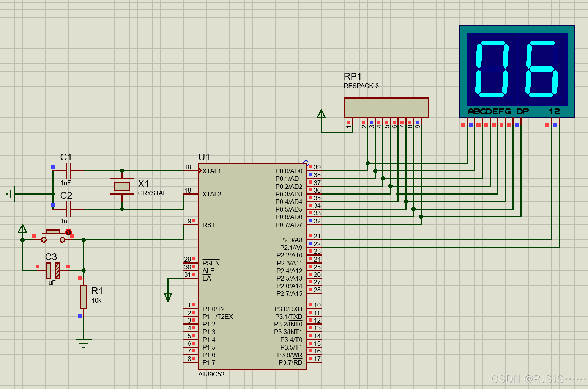Click the U1 reference label
This screenshot has height=389, width=588.
point(204,157)
